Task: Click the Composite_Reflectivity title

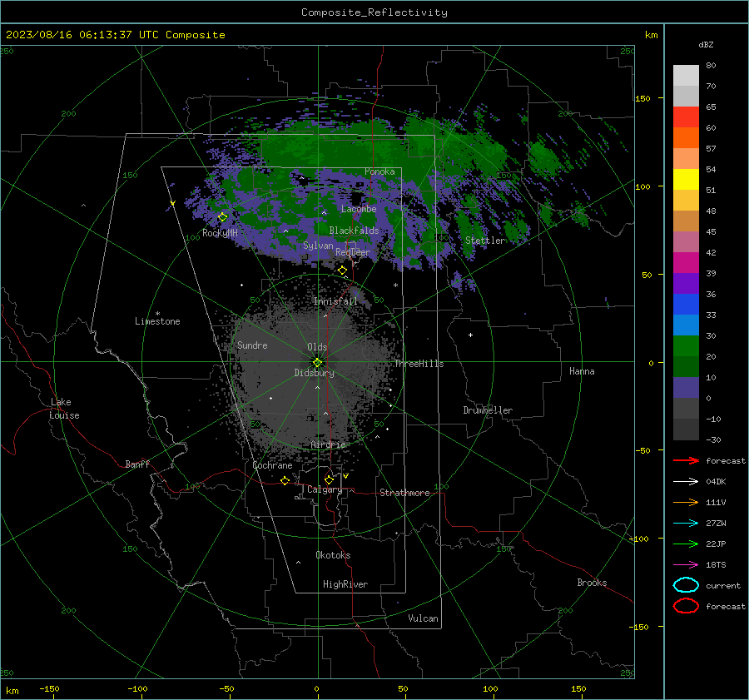Action: (x=374, y=12)
